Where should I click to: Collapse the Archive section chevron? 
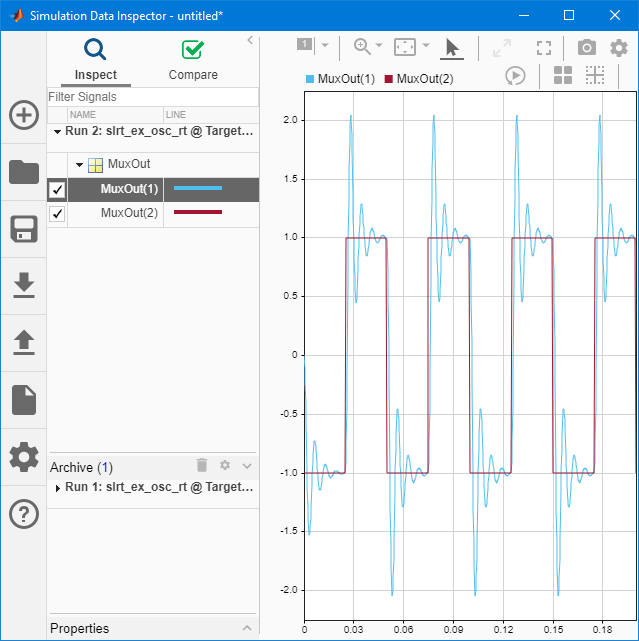coord(247,466)
